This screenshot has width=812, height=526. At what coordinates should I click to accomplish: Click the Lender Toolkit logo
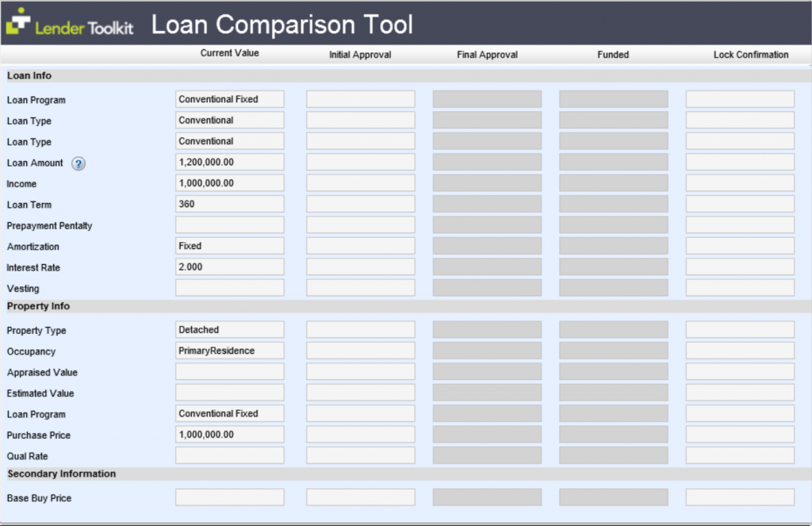70,25
